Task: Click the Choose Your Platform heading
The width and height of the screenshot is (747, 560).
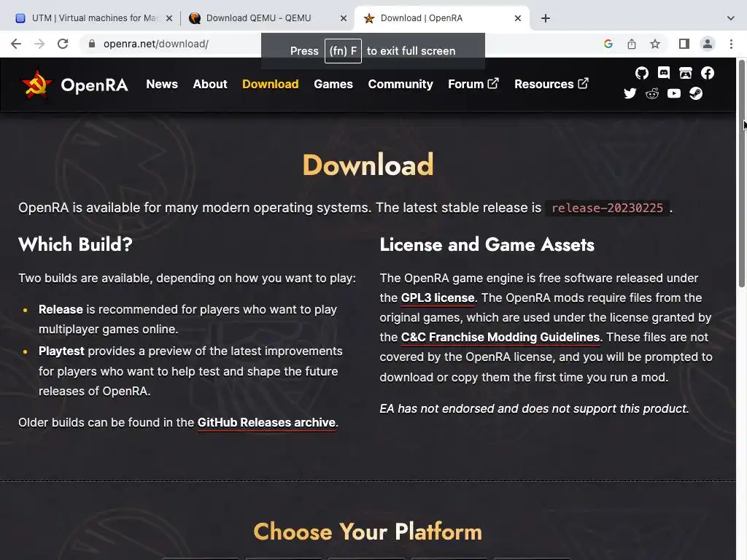Action: coord(368,532)
